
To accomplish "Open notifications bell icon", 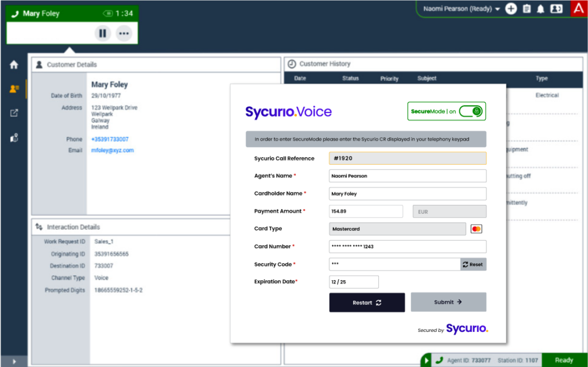I will point(540,9).
